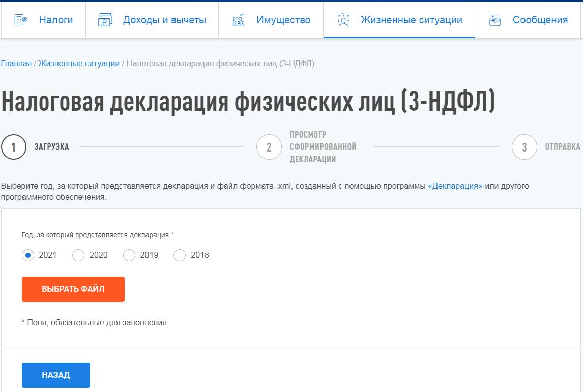
Task: Click the house icon beside Имущество
Action: (x=238, y=20)
